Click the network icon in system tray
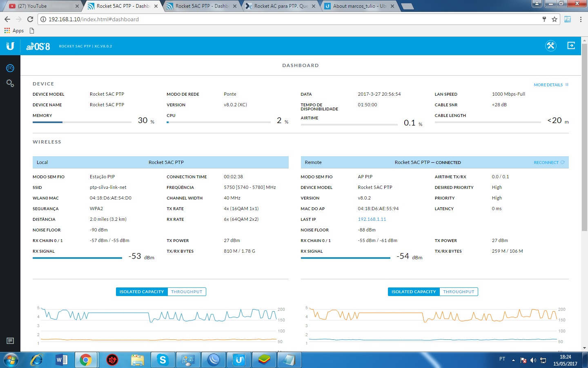 tap(543, 360)
